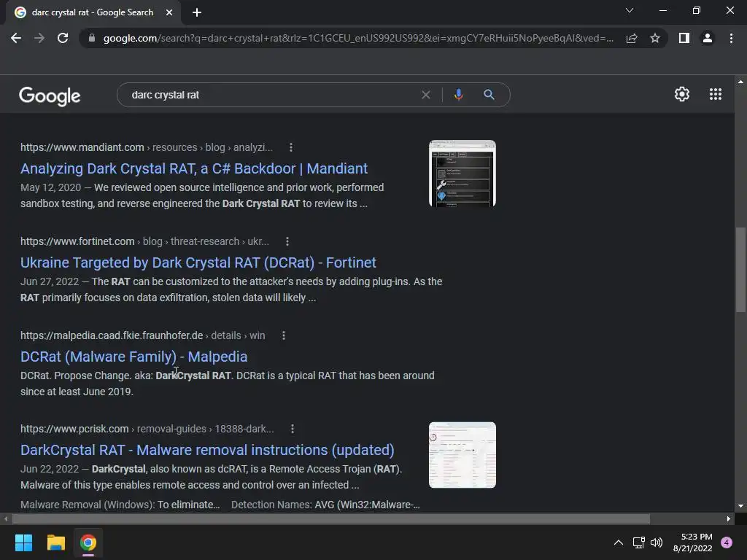Screen dimensions: 747x560
Task: Open clock and calendar 5:23 PM
Action: pos(693,542)
